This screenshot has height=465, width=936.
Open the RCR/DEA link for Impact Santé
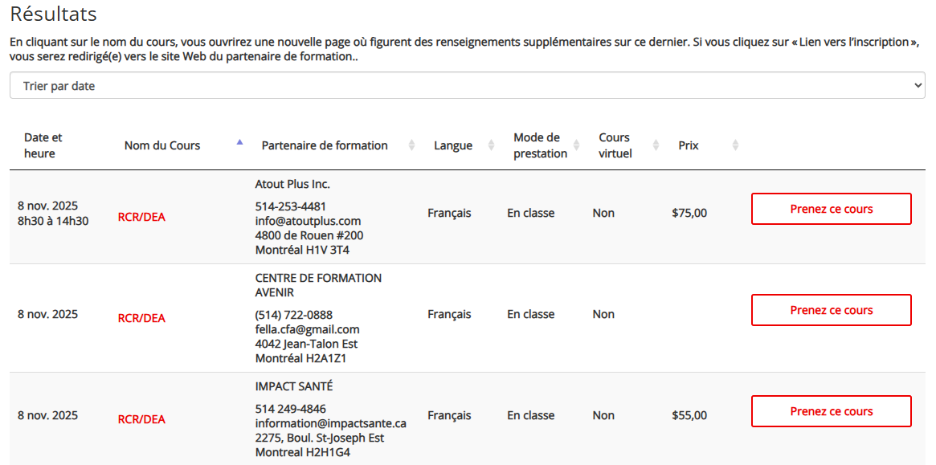point(141,419)
